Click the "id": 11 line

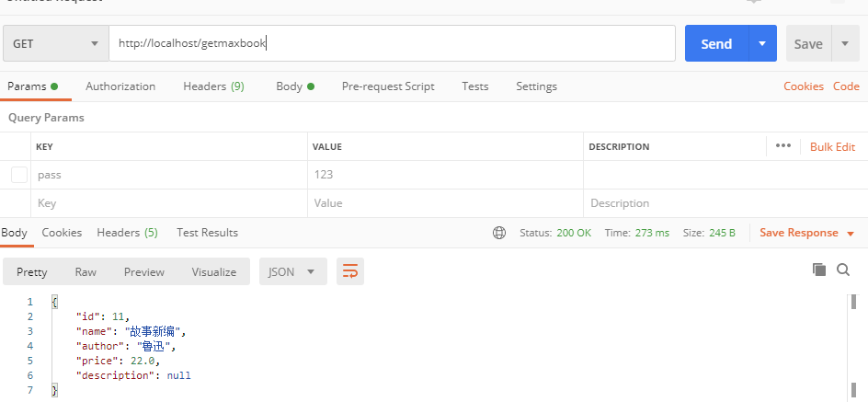pos(102,316)
